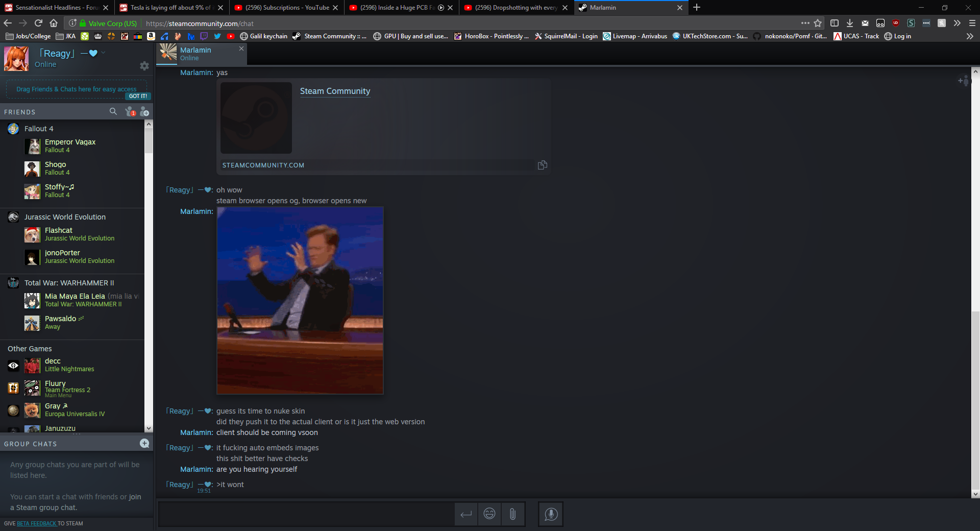This screenshot has width=980, height=531.
Task: Open new browser tab plus
Action: coord(697,7)
